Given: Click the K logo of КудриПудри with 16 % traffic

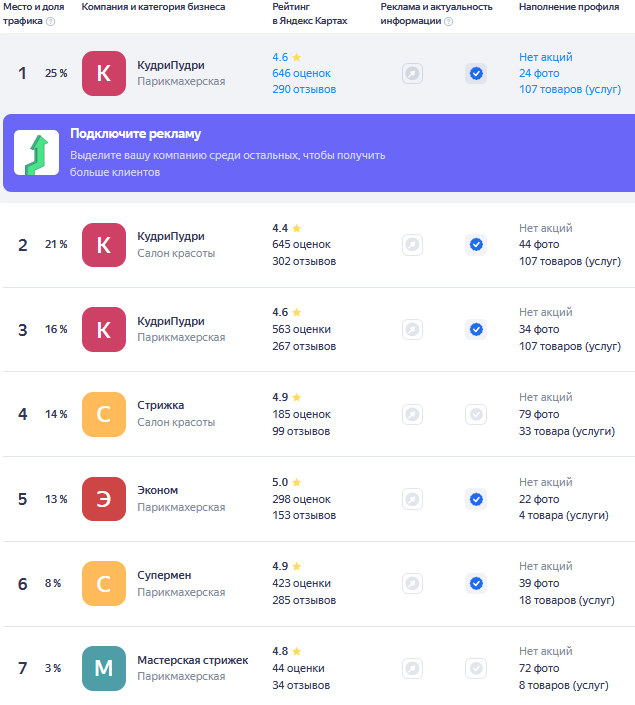Looking at the screenshot, I should [104, 330].
